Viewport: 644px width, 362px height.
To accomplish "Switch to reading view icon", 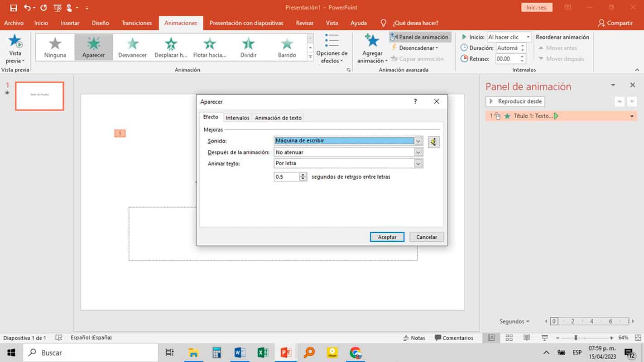I will click(x=527, y=338).
